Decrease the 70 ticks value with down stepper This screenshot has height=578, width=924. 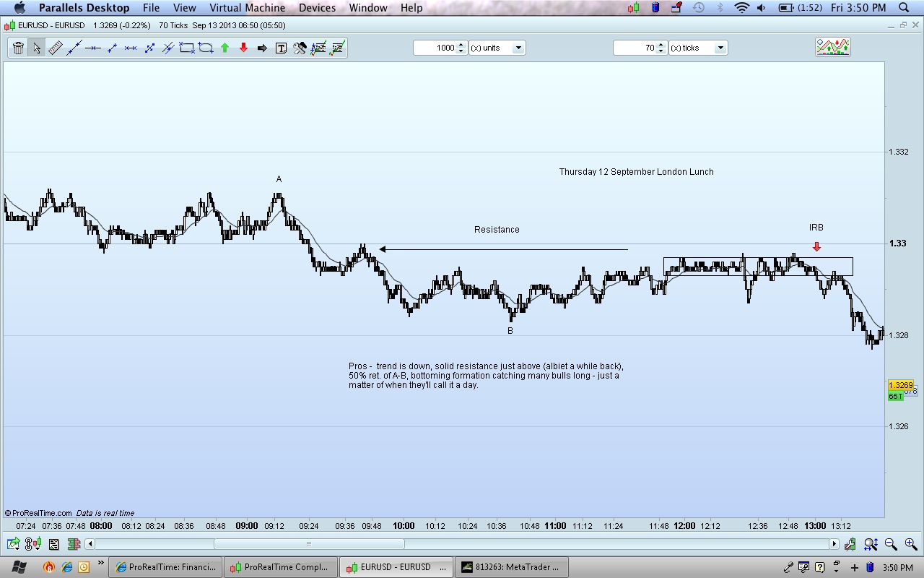pyautogui.click(x=661, y=51)
